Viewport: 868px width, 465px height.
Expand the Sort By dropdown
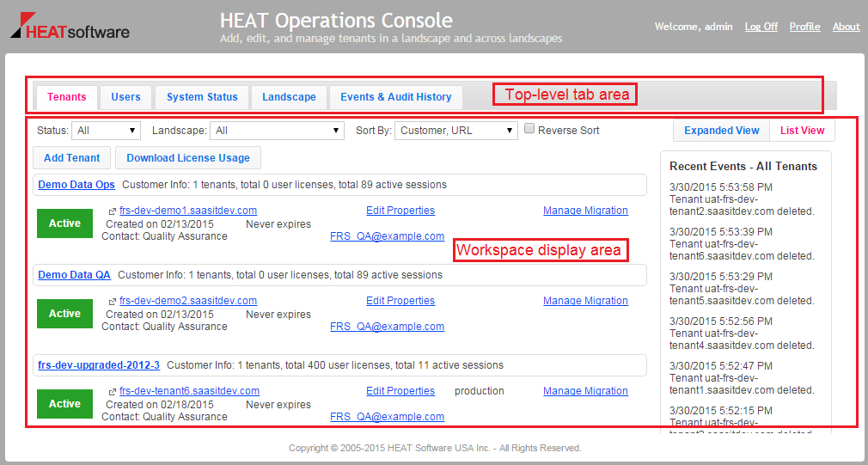[x=455, y=131]
